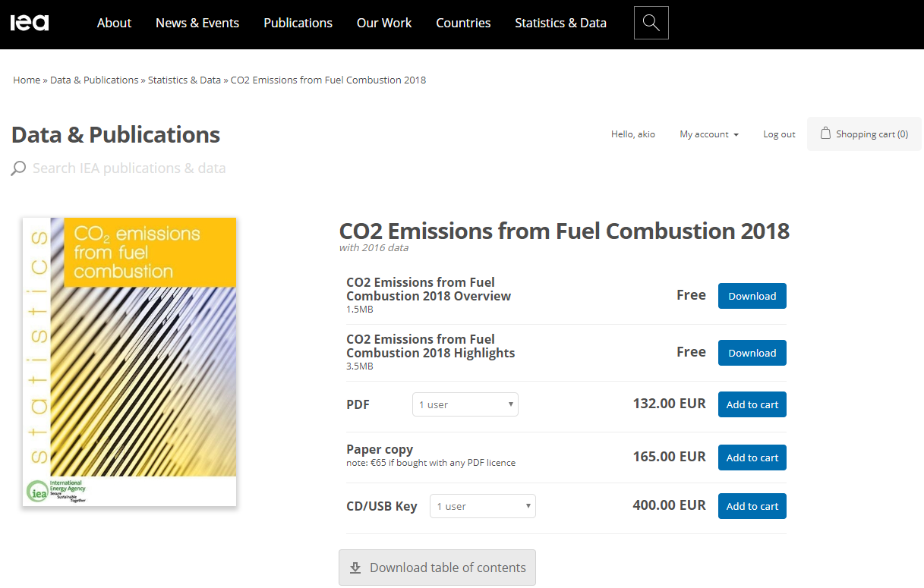Screen dimensions: 924x588
Task: Expand the My account dropdown
Action: [x=709, y=134]
